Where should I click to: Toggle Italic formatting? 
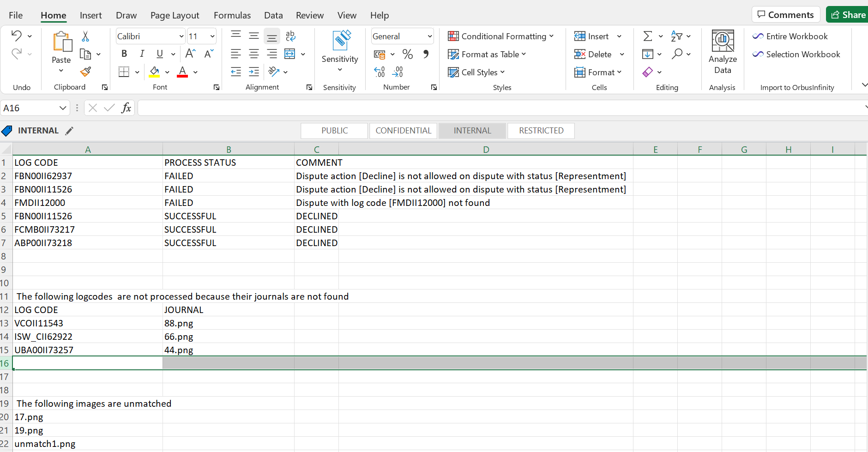coord(142,54)
